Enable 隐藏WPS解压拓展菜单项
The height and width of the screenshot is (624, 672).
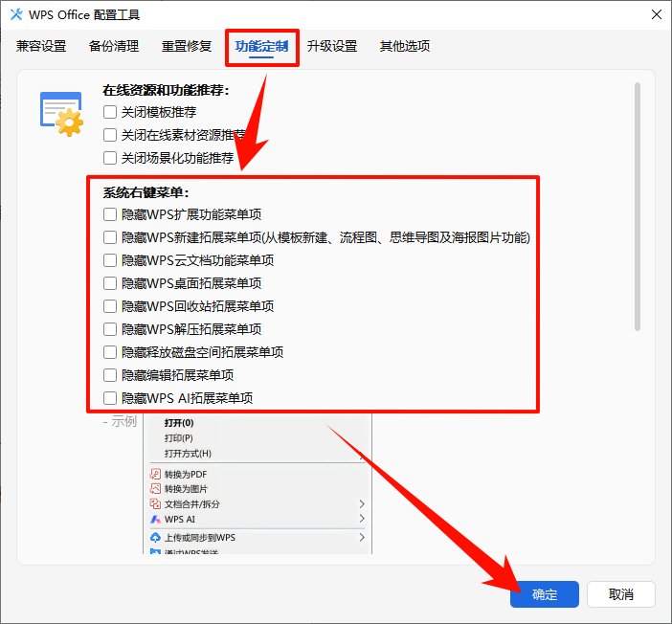click(x=110, y=329)
